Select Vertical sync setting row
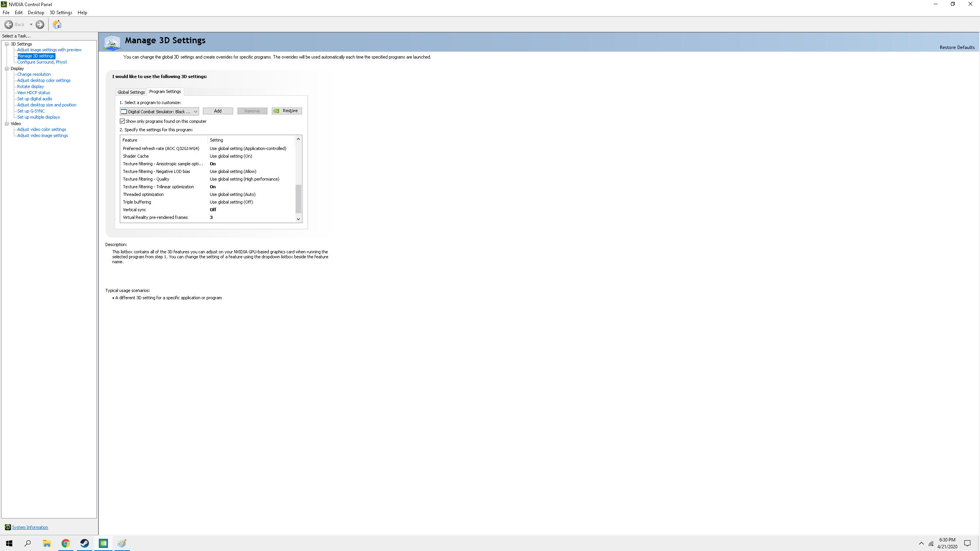980x551 pixels. [x=208, y=210]
